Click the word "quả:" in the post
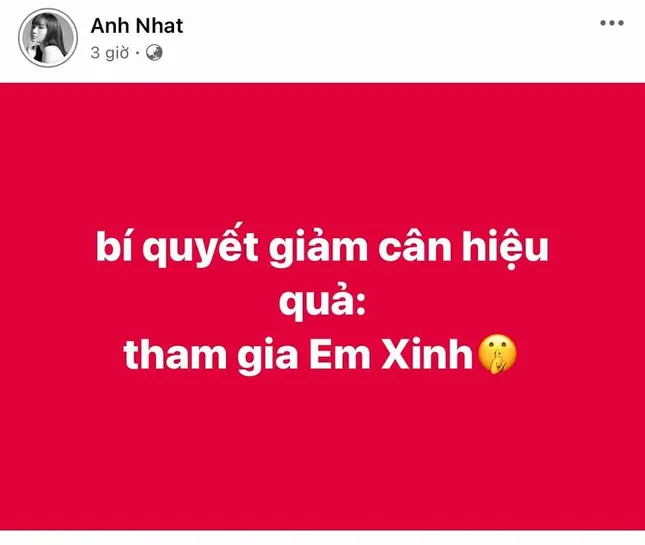The height and width of the screenshot is (545, 645). (322, 301)
